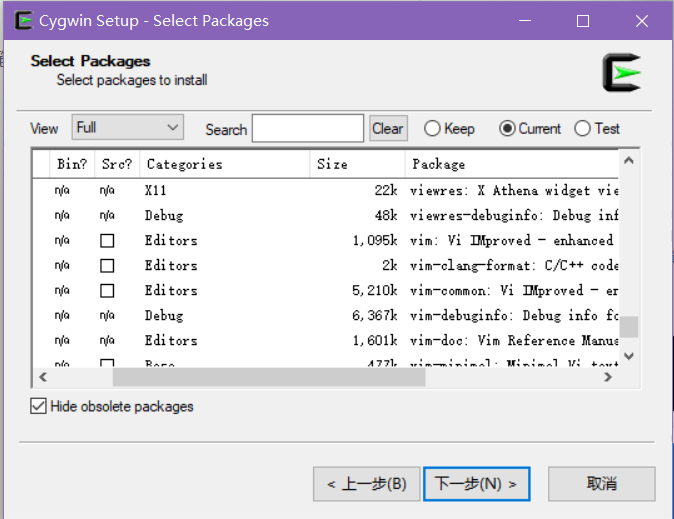The image size is (674, 519).
Task: Click the 取消 cancel button
Action: (602, 484)
